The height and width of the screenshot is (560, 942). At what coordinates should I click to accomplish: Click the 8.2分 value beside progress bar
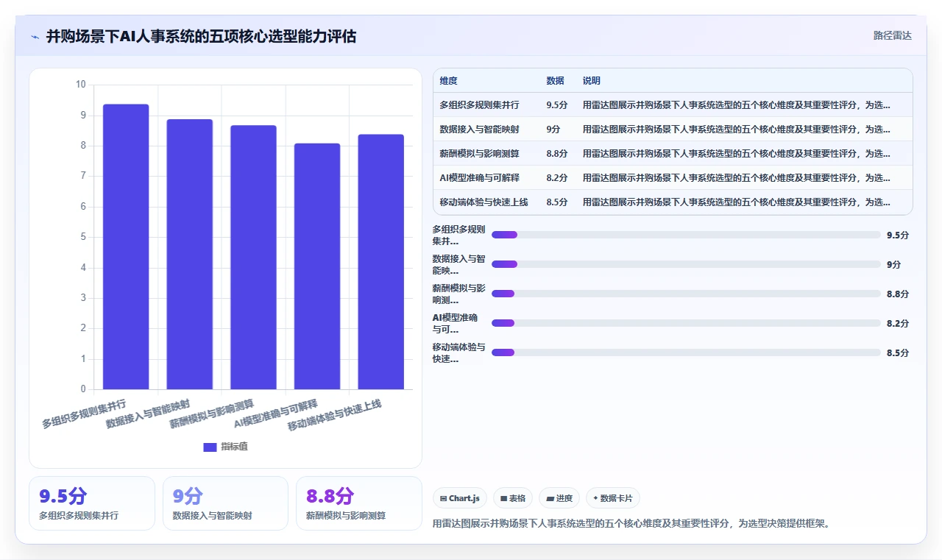point(898,324)
